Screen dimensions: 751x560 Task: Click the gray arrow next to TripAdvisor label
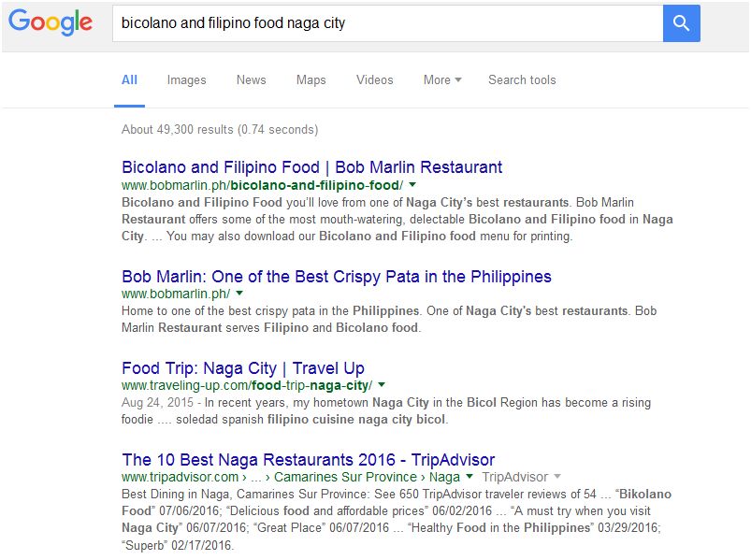point(557,477)
